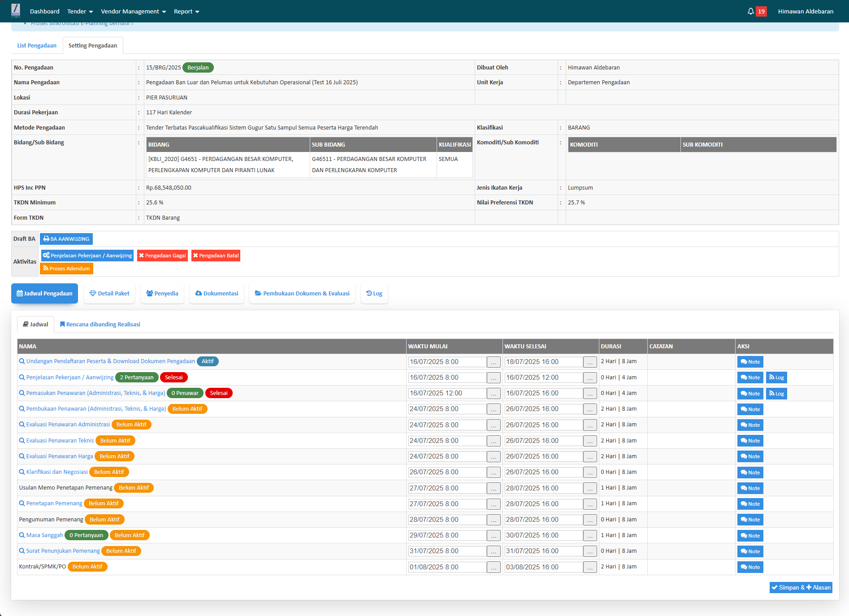This screenshot has width=849, height=616.
Task: Expand the Vendor Management menu
Action: coord(133,11)
